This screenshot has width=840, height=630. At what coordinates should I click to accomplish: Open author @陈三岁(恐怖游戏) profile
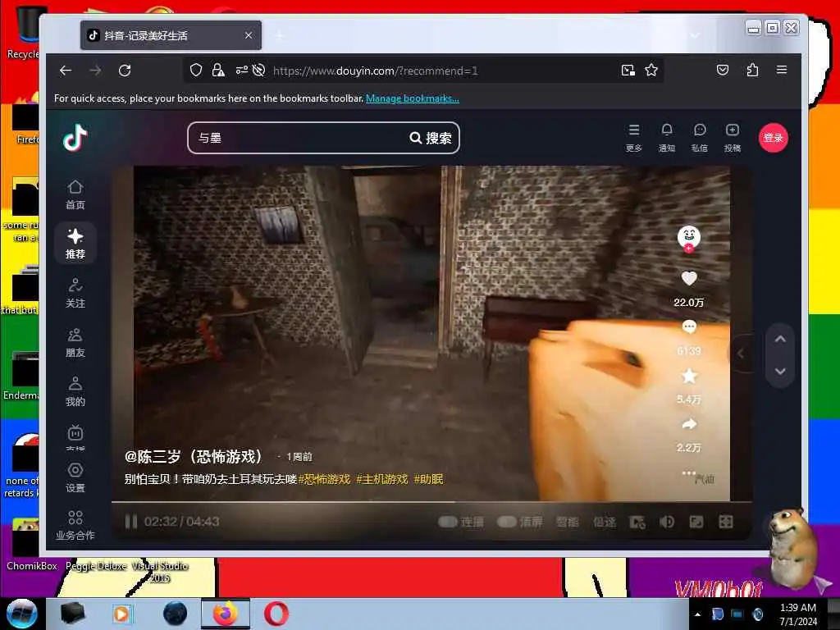coord(194,456)
